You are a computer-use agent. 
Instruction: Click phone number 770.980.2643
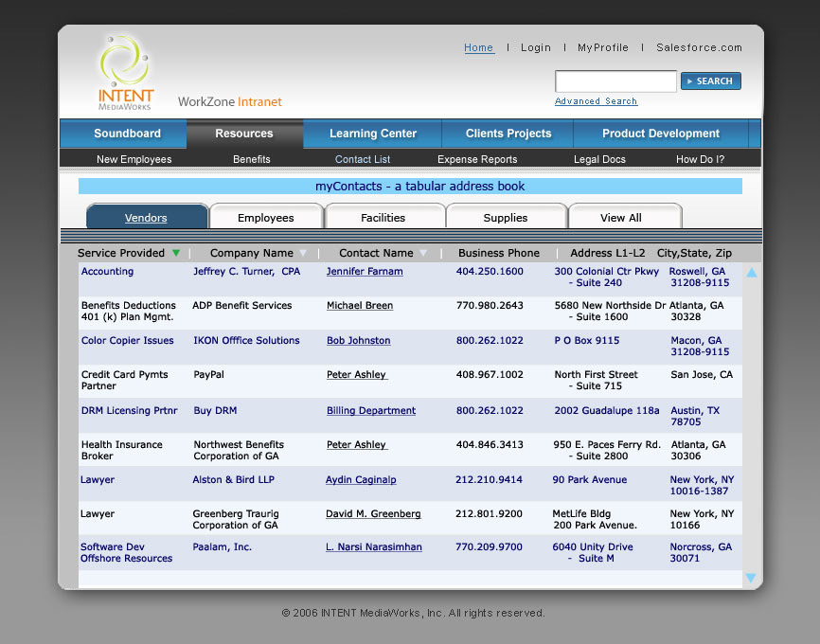[490, 306]
